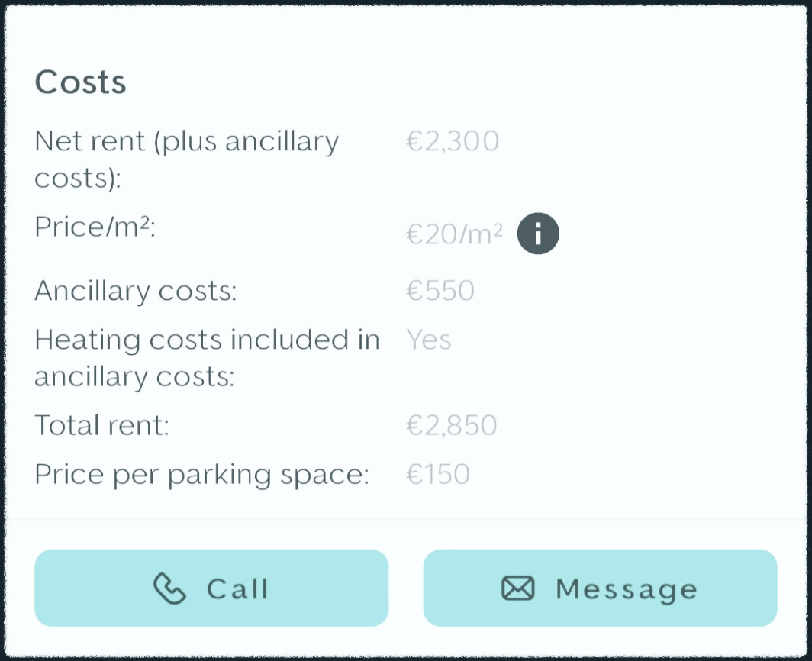Click the €150 parking space price
The width and height of the screenshot is (812, 661).
coord(438,475)
